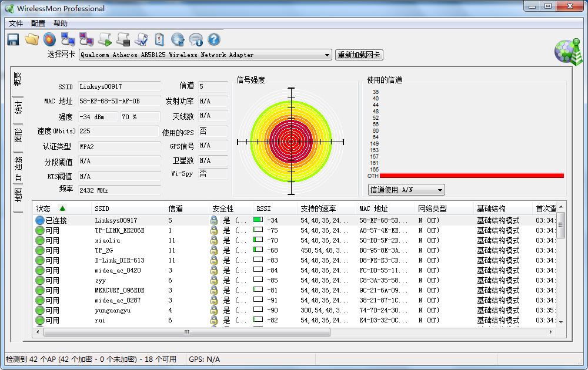This screenshot has height=370, width=588.
Task: Switch to the 统计 side tab
Action: tap(18, 107)
